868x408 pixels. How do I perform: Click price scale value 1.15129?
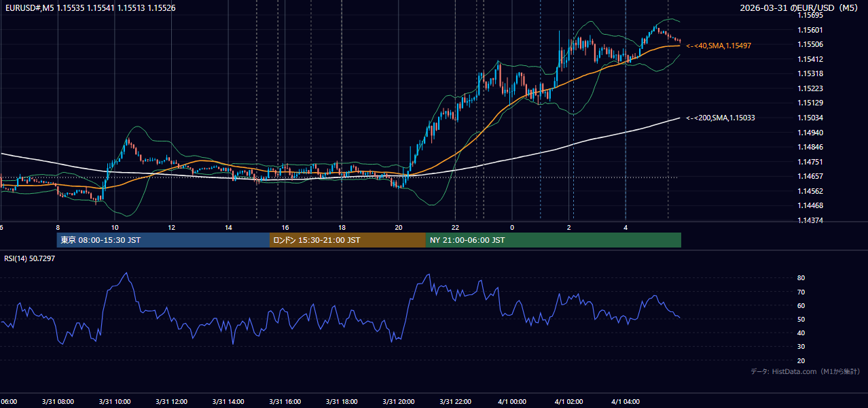tap(810, 103)
